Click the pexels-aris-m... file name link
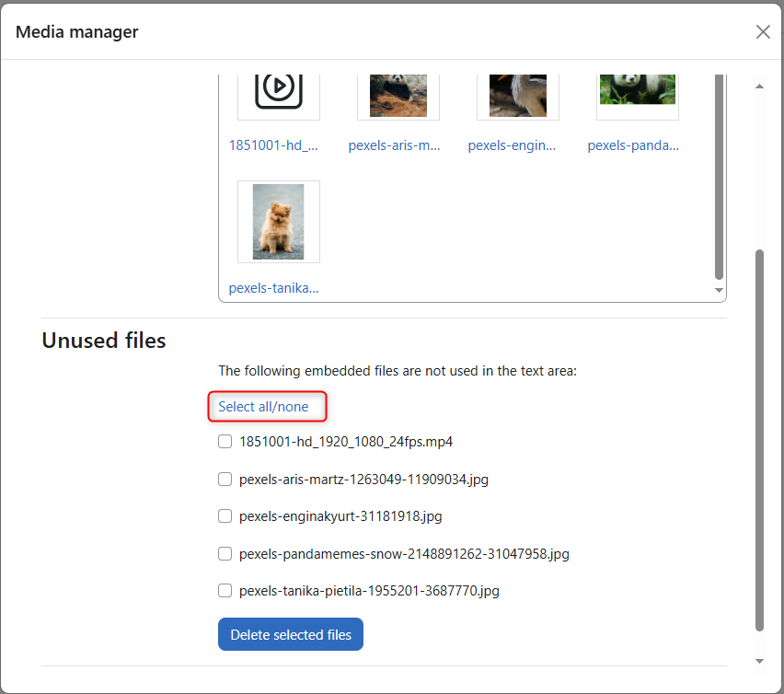This screenshot has width=784, height=694. tap(394, 145)
